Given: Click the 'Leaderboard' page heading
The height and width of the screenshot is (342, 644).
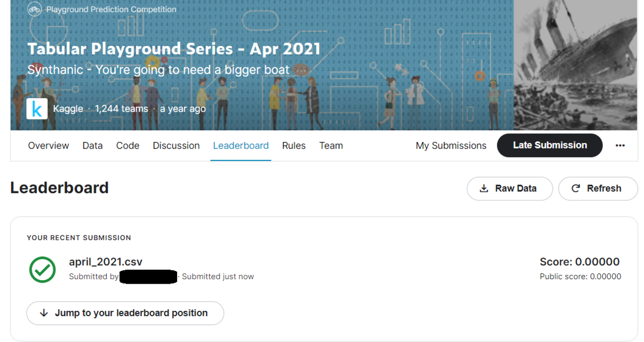Looking at the screenshot, I should 60,188.
